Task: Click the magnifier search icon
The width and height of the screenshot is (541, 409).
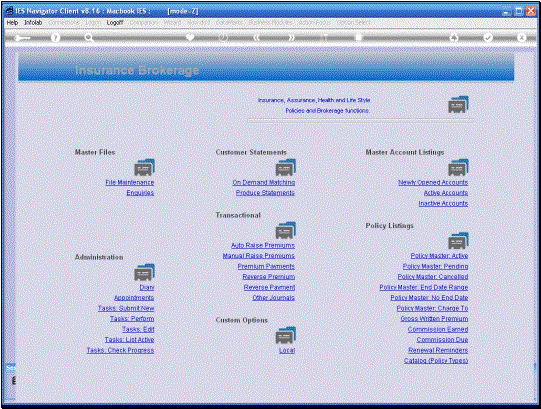Action: click(x=89, y=38)
